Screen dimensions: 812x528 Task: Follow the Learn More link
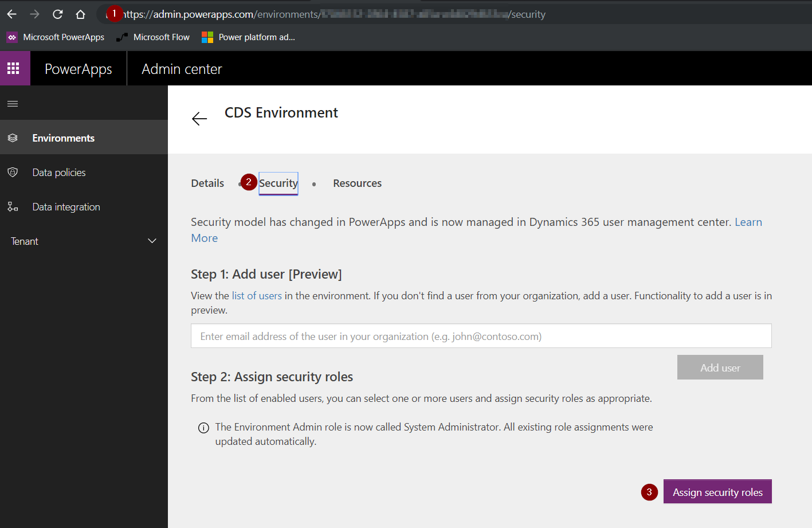748,222
